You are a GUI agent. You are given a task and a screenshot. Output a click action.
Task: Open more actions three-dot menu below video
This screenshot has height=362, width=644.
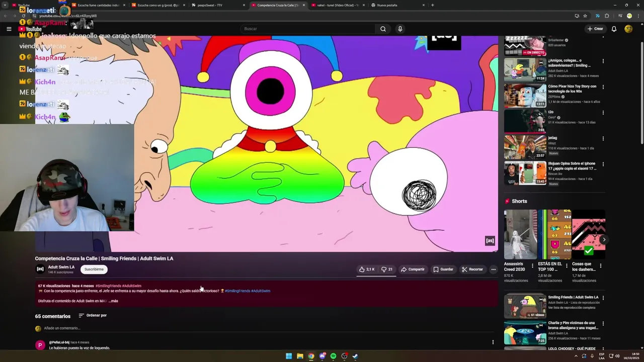tap(493, 269)
